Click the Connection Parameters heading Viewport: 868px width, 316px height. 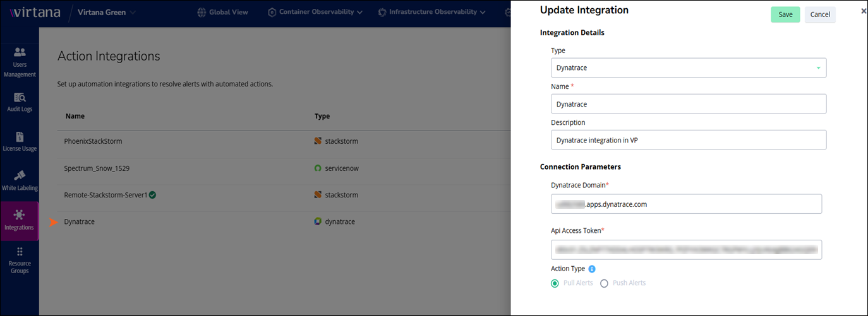point(581,167)
